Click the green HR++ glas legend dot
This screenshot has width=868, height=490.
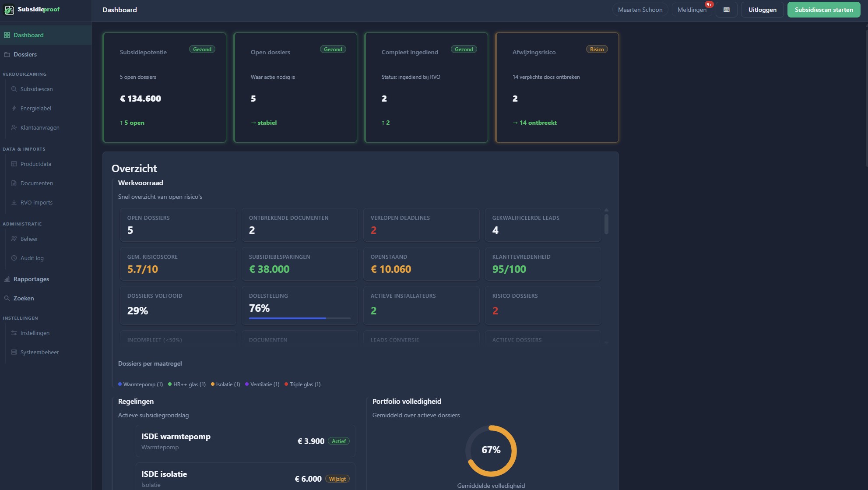coord(170,384)
